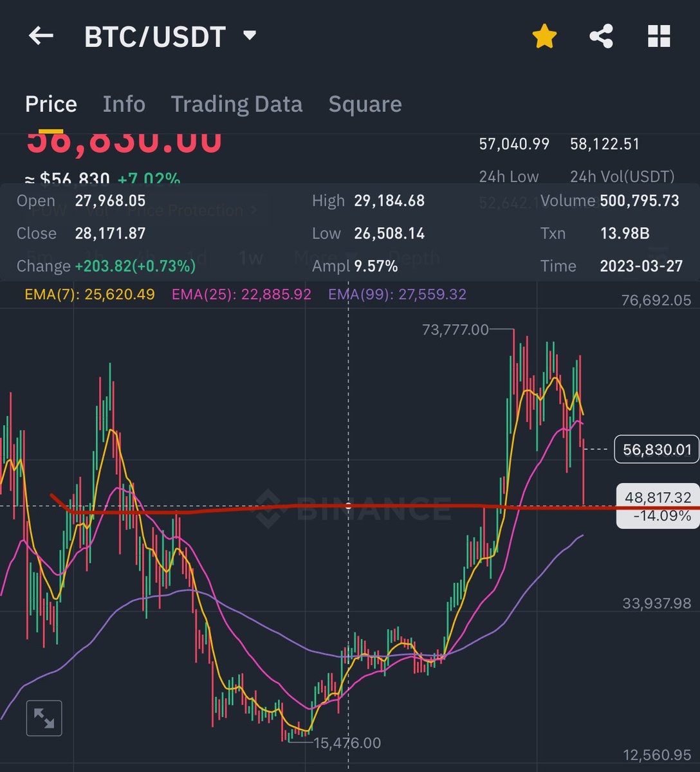Click the 76,692.05 price axis label
Image resolution: width=700 pixels, height=772 pixels.
point(656,300)
